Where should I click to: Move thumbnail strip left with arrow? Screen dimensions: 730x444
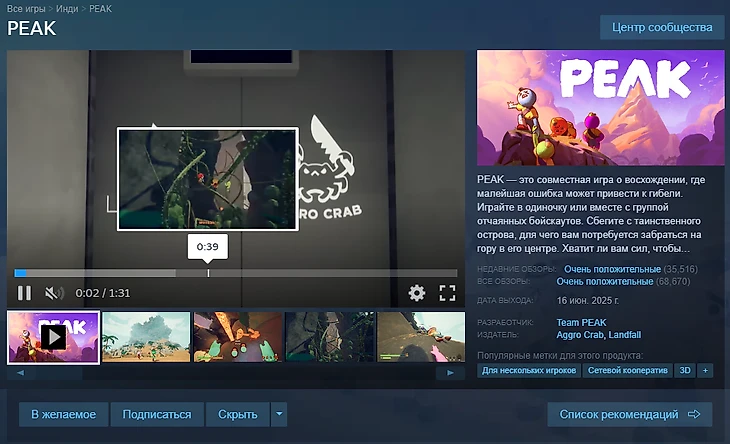[x=20, y=373]
